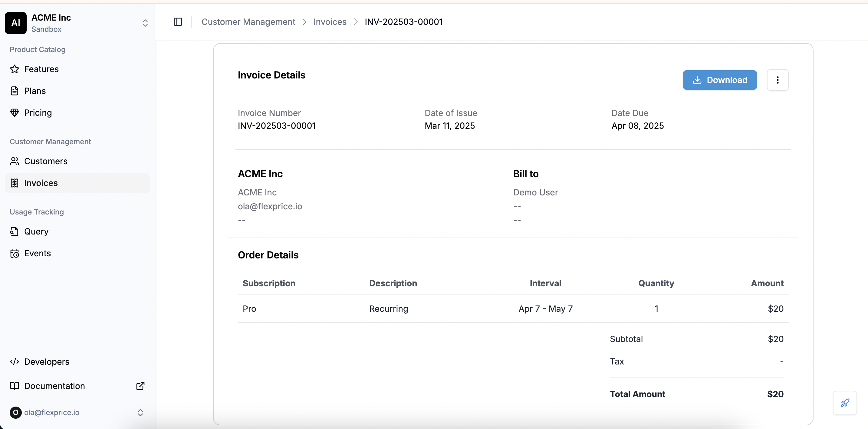The image size is (868, 429).
Task: Click the Developers code icon
Action: pyautogui.click(x=15, y=361)
